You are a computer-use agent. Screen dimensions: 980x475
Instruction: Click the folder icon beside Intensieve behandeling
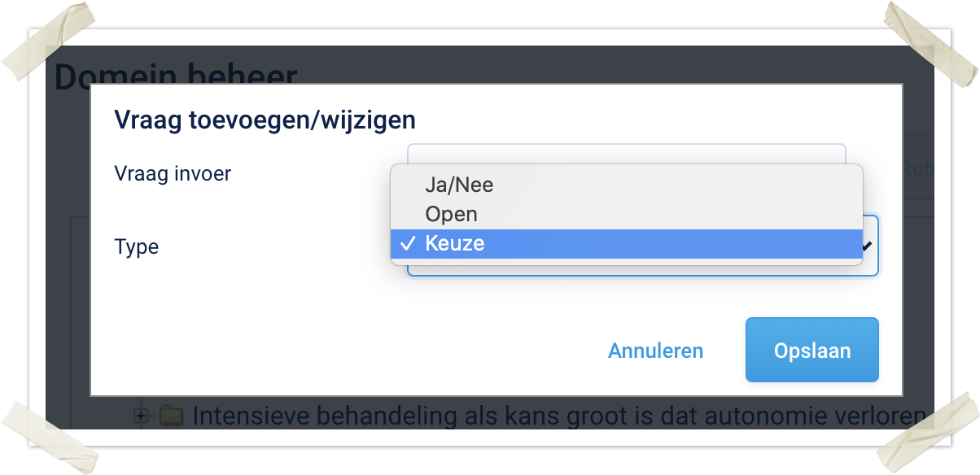(170, 416)
